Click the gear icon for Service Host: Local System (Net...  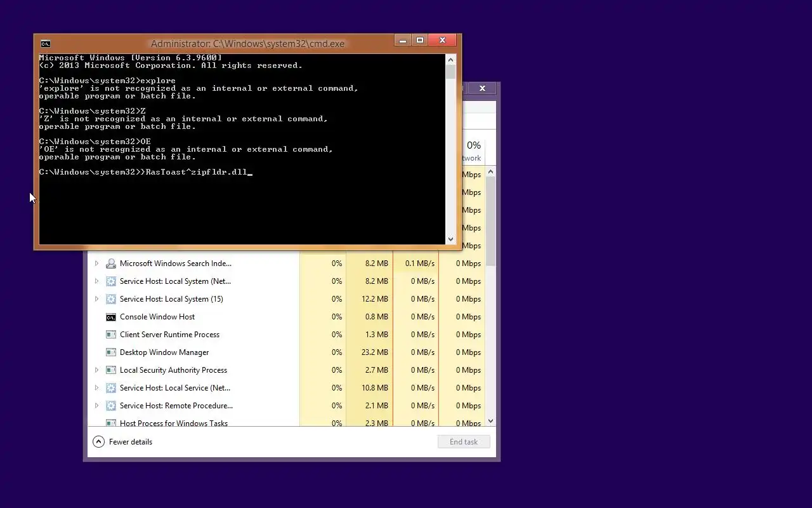pyautogui.click(x=111, y=281)
